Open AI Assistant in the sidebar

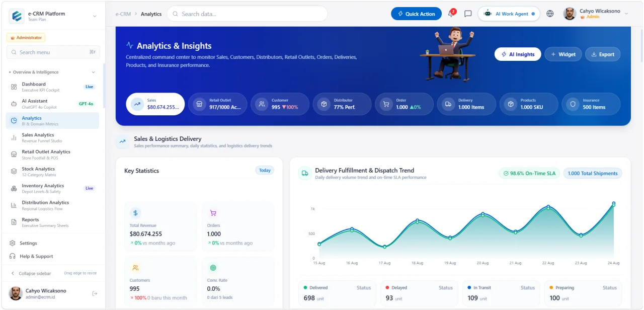[x=52, y=104]
